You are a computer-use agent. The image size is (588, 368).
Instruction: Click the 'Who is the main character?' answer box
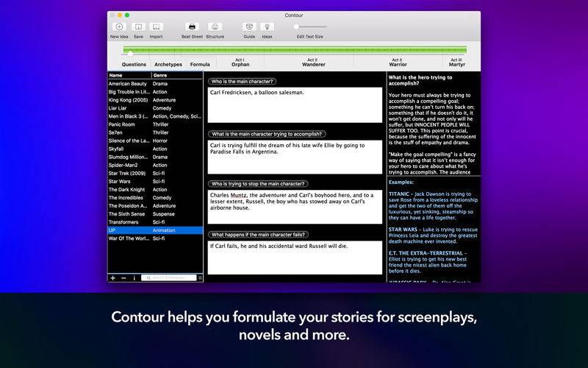[x=295, y=105]
